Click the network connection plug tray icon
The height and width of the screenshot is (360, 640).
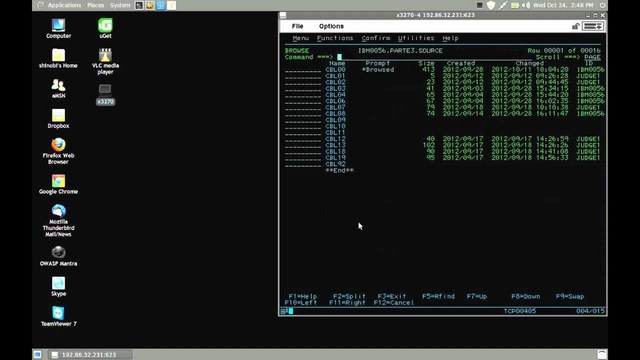[503, 5]
